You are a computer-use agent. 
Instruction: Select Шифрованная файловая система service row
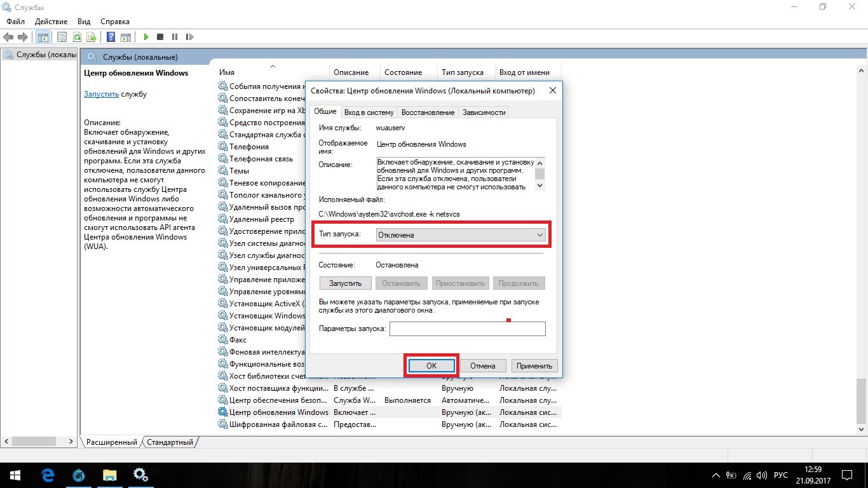point(389,424)
